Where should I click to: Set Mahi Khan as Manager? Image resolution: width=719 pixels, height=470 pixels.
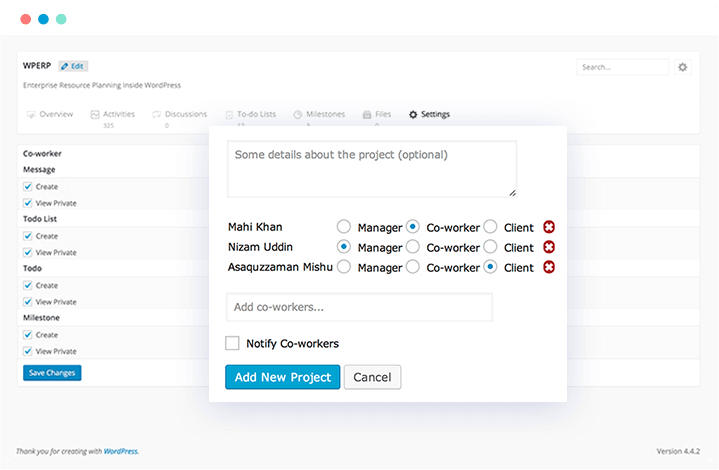tap(343, 227)
